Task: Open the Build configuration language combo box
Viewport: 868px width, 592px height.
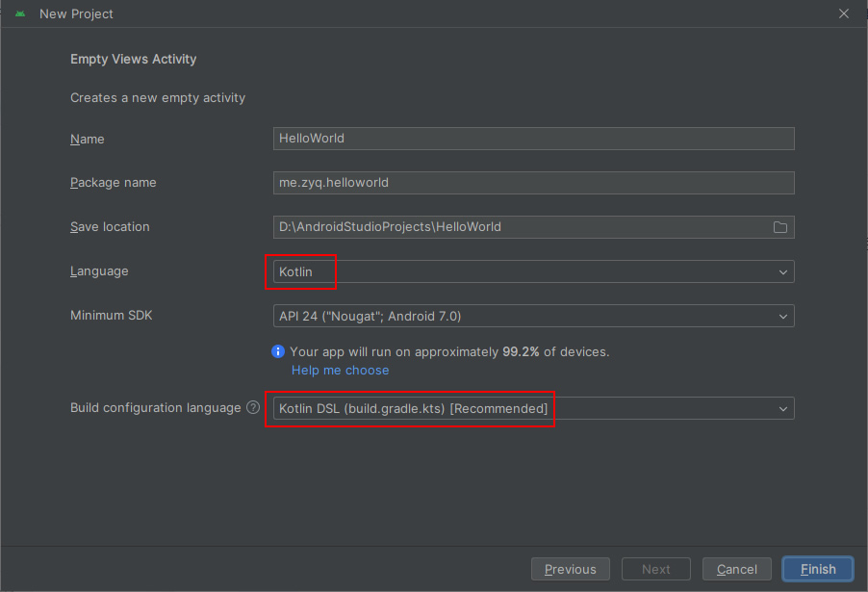Action: [x=533, y=408]
